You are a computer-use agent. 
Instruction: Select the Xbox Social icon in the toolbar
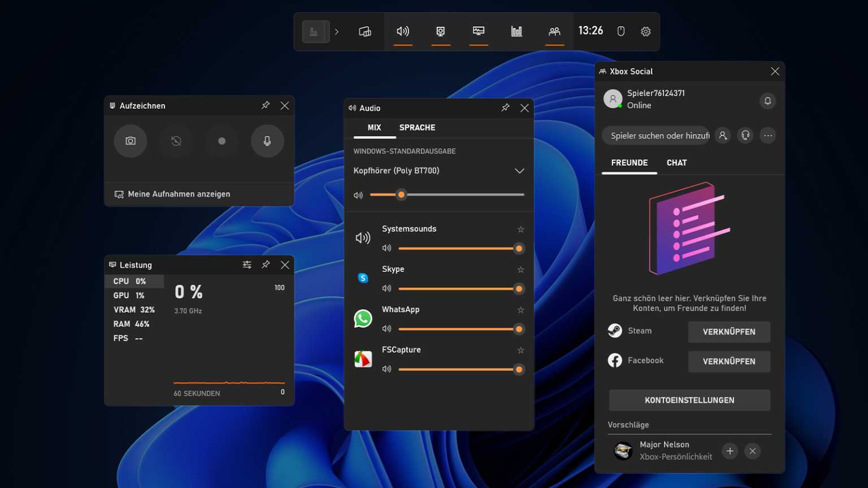click(x=554, y=32)
